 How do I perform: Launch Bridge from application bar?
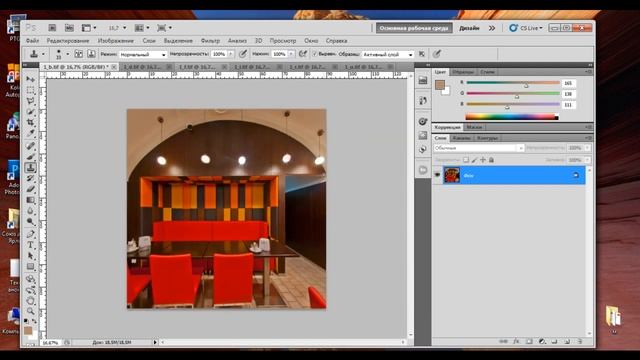52,28
